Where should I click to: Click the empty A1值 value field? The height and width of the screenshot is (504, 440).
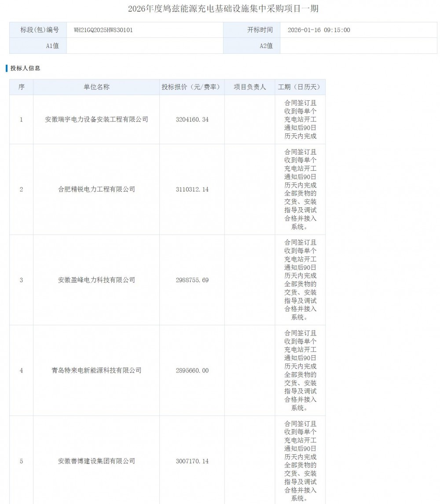[x=144, y=46]
